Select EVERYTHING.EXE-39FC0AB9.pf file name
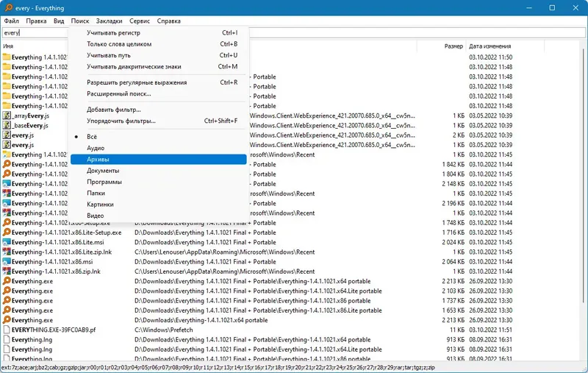The height and width of the screenshot is (373, 588). [54, 330]
